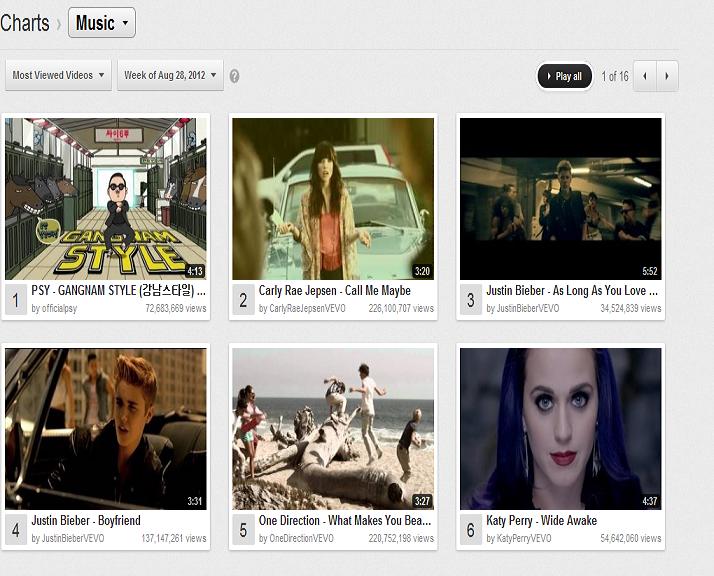The height and width of the screenshot is (576, 714).
Task: Click the Carly Rae Jepsen - Call Me Maybe title
Action: pyautogui.click(x=334, y=291)
